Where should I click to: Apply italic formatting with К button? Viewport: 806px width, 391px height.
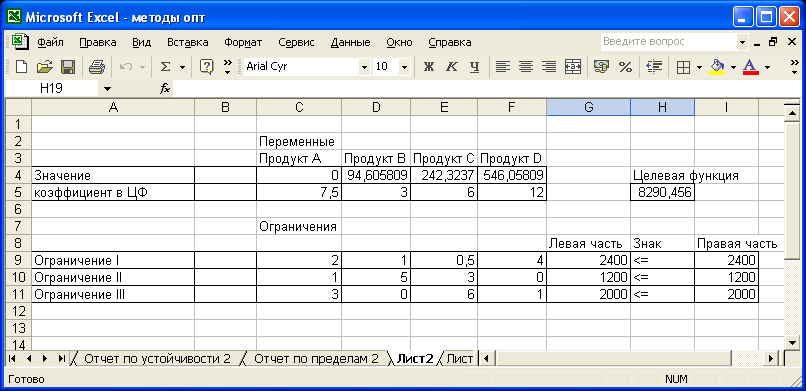[x=451, y=67]
